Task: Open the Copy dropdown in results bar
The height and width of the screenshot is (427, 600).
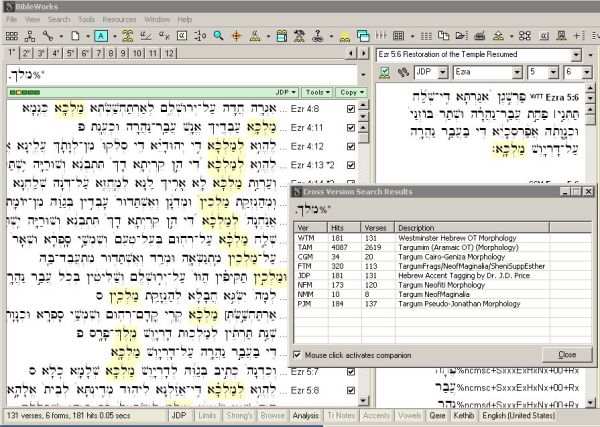Action: [351, 92]
